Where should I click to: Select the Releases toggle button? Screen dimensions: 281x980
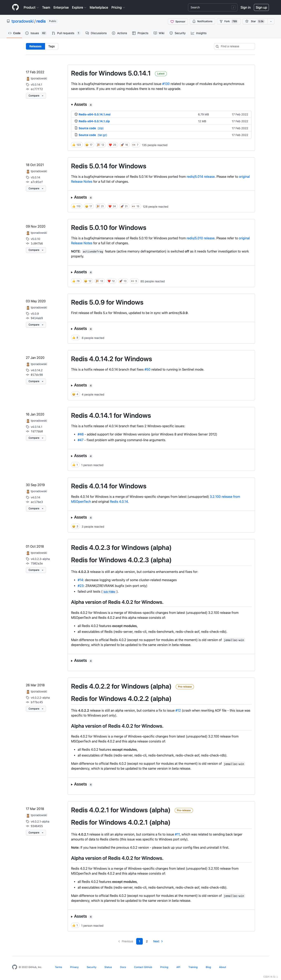coord(35,47)
